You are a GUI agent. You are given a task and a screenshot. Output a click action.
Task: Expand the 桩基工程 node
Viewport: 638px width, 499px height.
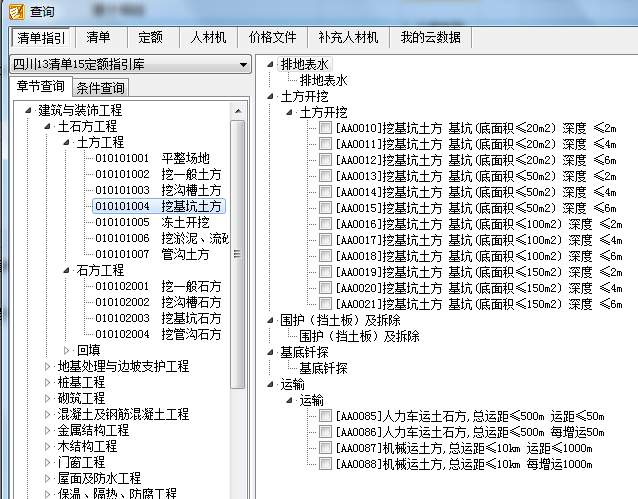[x=47, y=382]
